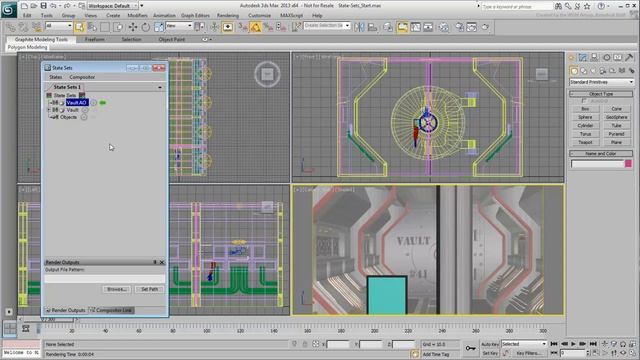The height and width of the screenshot is (360, 640).
Task: Click the Cylinder primitive button
Action: pyautogui.click(x=585, y=126)
